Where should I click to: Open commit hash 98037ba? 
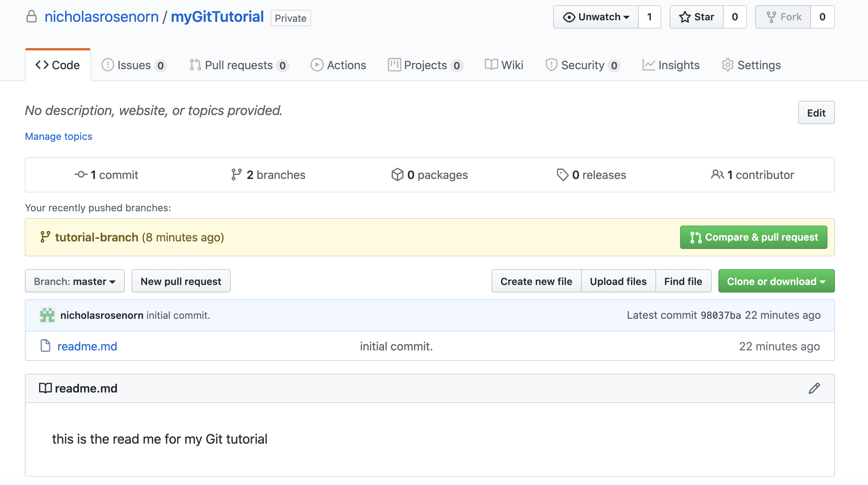pyautogui.click(x=721, y=315)
